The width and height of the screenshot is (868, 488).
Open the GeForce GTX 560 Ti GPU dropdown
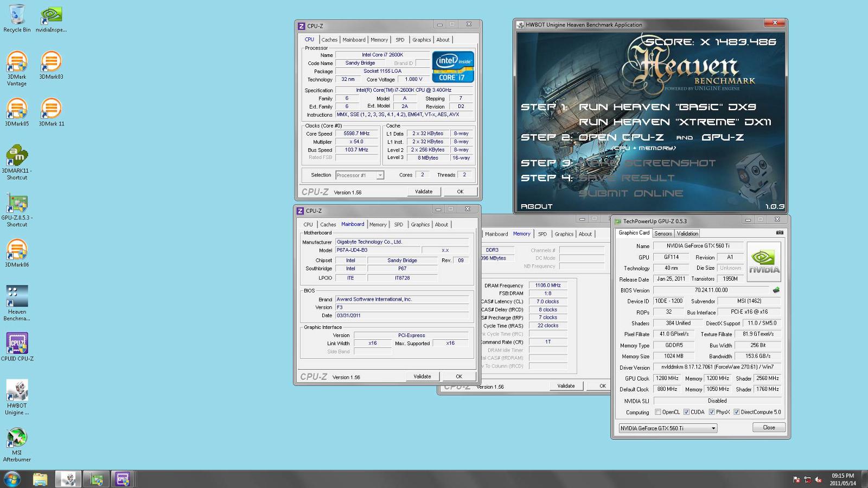click(x=668, y=428)
